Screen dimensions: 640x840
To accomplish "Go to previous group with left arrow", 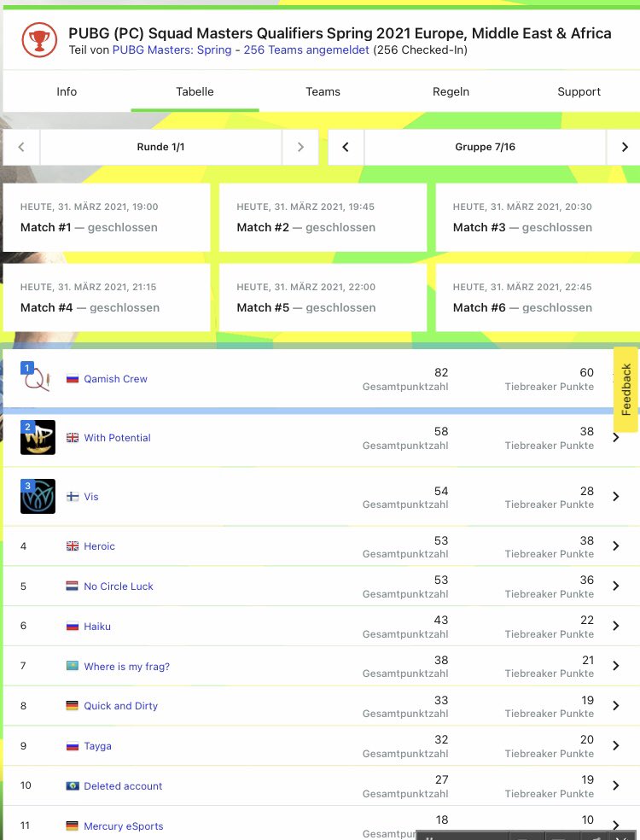I will coord(346,147).
